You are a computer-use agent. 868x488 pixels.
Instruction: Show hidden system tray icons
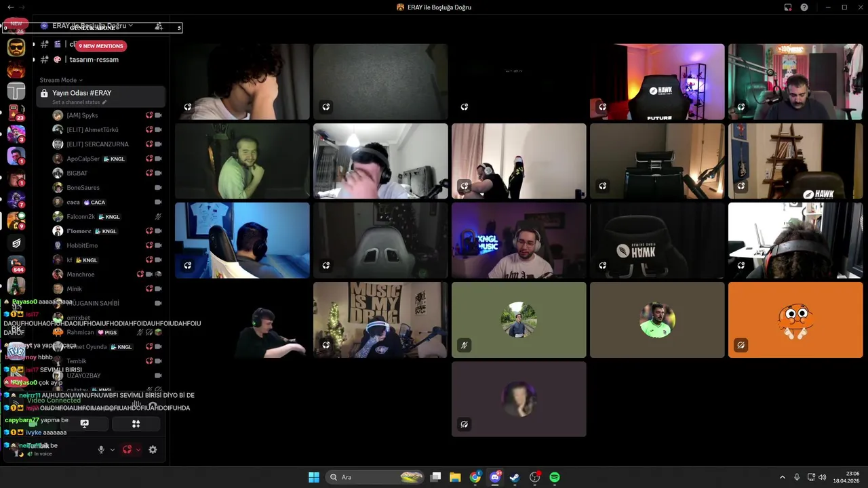[782, 477]
